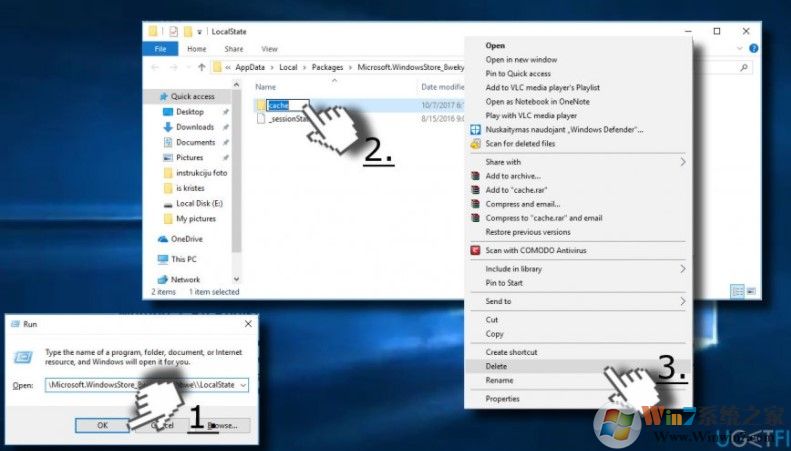Switch to the Home ribbon tab

click(x=197, y=49)
